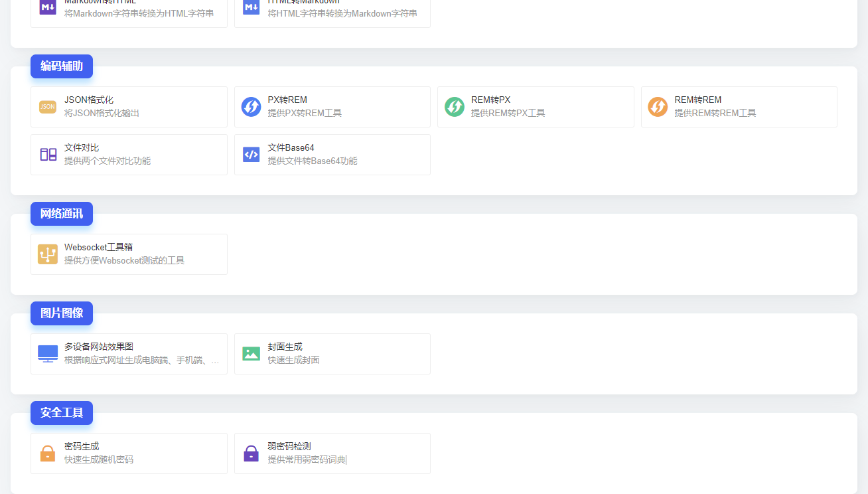Select the 编码辅助 section label
This screenshot has width=868, height=494.
62,66
